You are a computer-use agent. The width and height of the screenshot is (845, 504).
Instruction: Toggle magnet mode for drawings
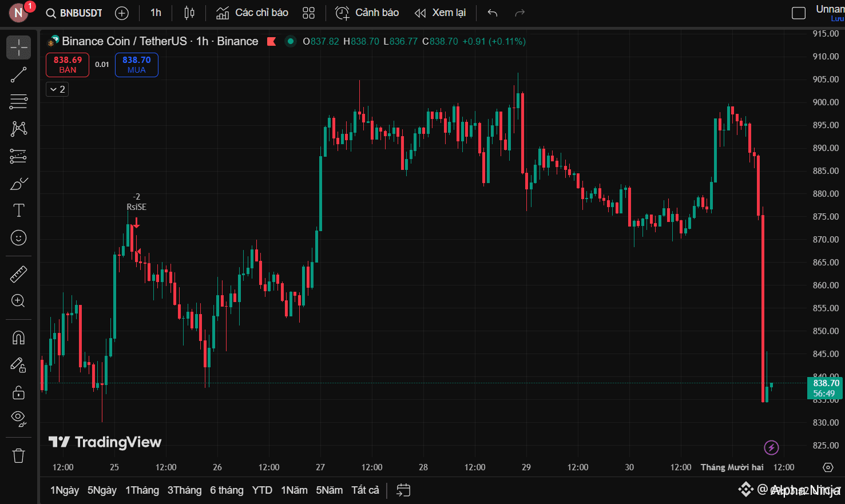pyautogui.click(x=18, y=338)
